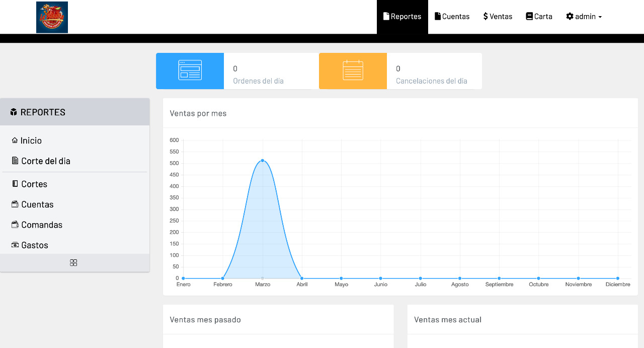Open the Reportes tab in navbar

tap(402, 17)
